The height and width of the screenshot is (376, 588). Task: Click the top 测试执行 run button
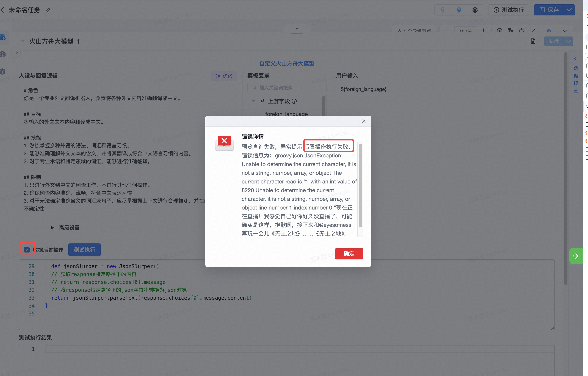[509, 10]
